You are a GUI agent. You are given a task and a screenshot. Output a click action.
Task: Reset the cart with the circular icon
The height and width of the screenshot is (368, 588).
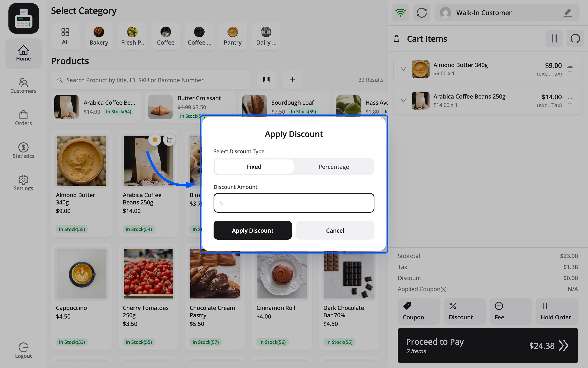coord(575,38)
